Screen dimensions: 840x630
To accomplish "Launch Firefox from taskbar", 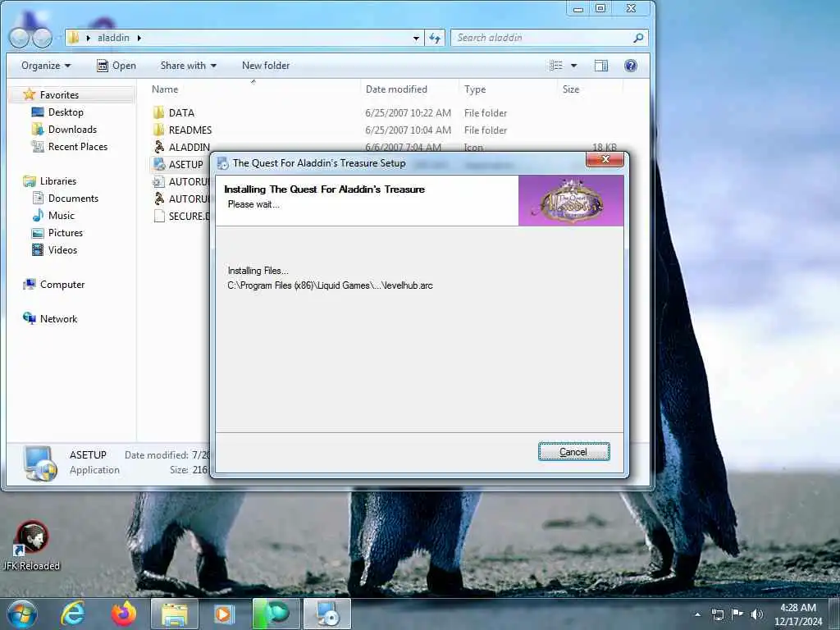I will click(x=123, y=614).
